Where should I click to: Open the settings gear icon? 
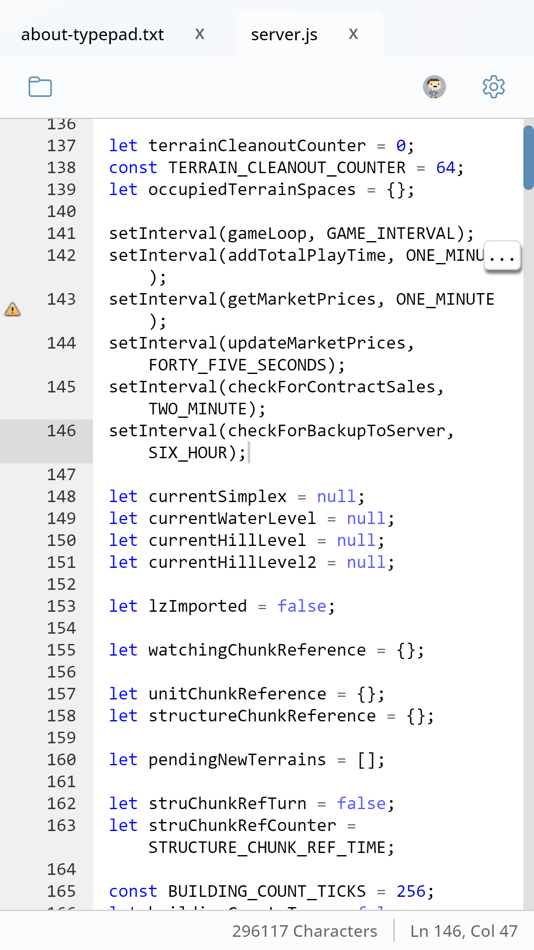coord(493,87)
